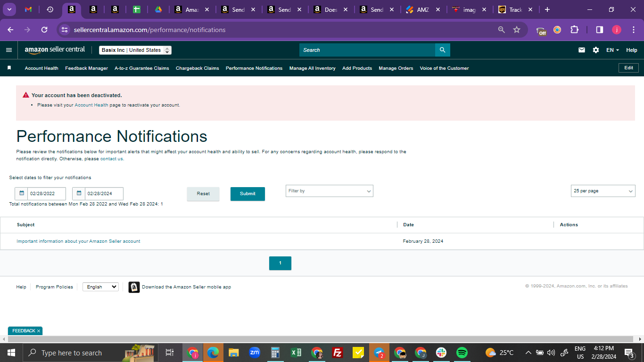Open Manage Orders
This screenshot has height=362, width=644.
[x=396, y=68]
